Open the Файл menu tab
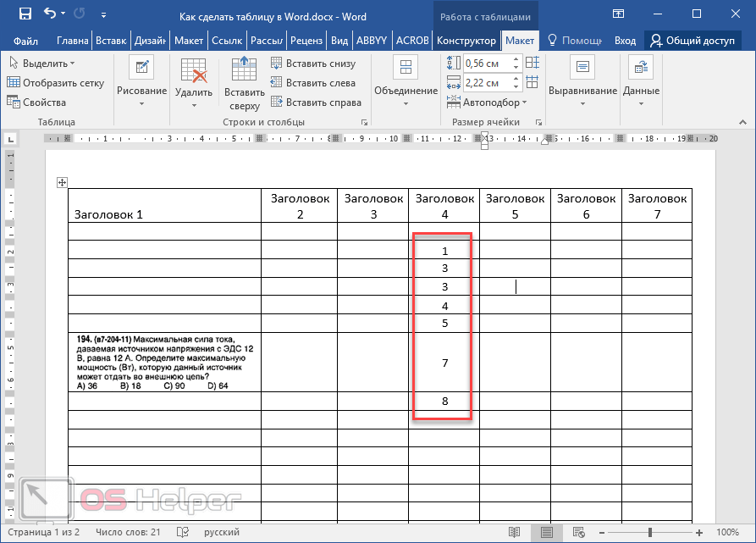This screenshot has width=756, height=543. click(x=25, y=41)
